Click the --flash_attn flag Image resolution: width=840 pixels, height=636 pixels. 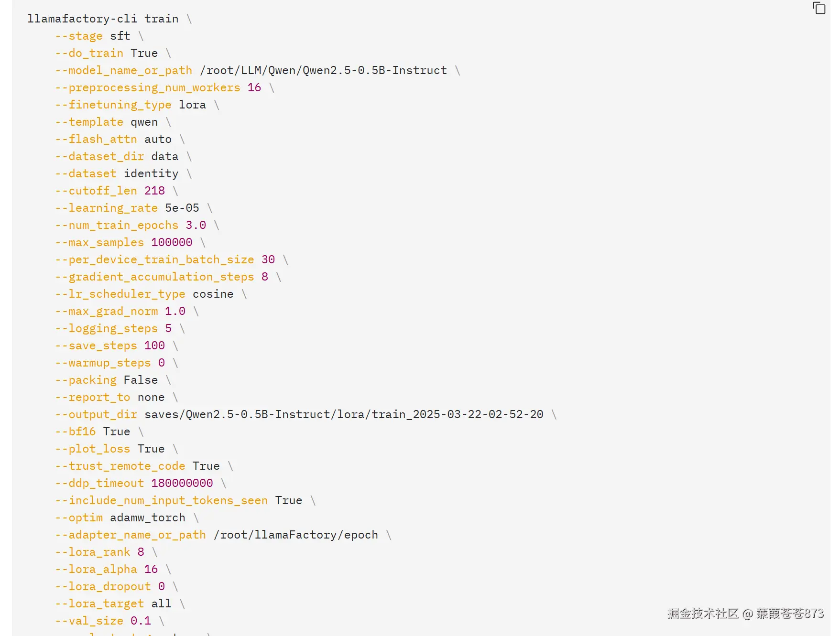point(96,139)
